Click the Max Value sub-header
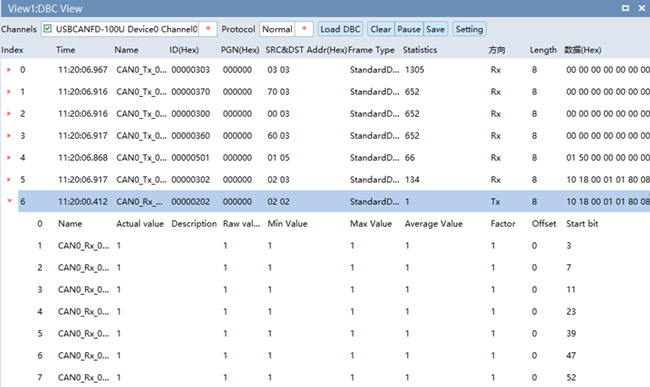The width and height of the screenshot is (650, 387). [371, 223]
